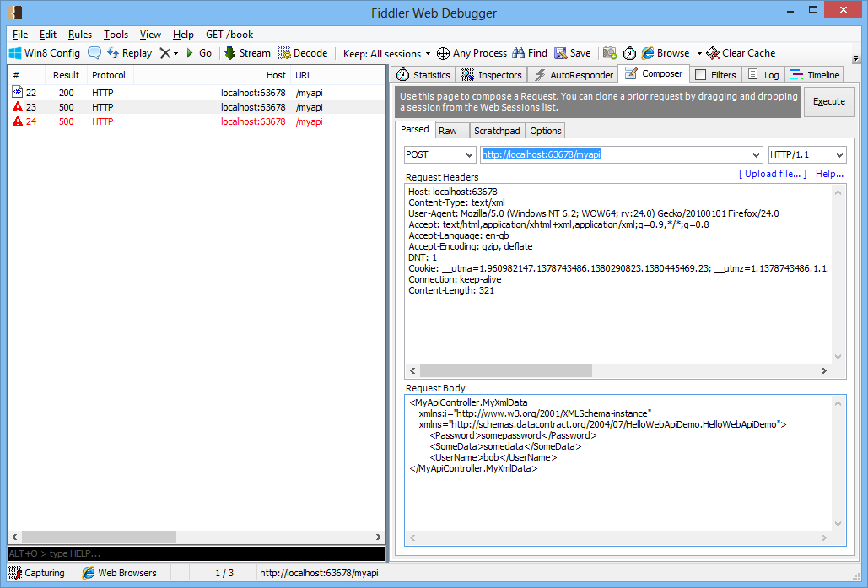Expand the Keep: All sessions dropdown
This screenshot has width=868, height=588.
pos(386,54)
